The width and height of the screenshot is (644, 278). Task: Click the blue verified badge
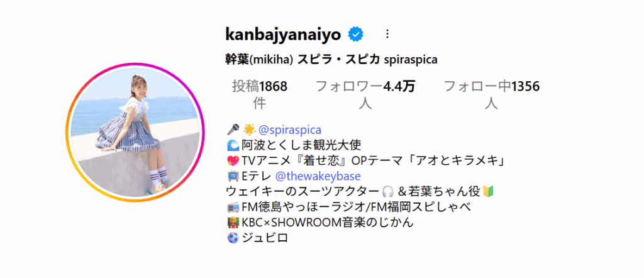[x=356, y=35]
